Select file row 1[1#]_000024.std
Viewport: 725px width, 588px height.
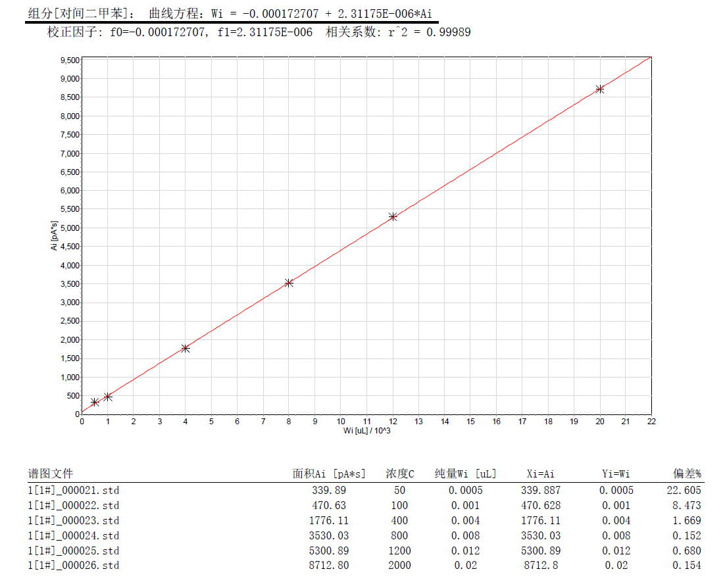[x=73, y=535]
